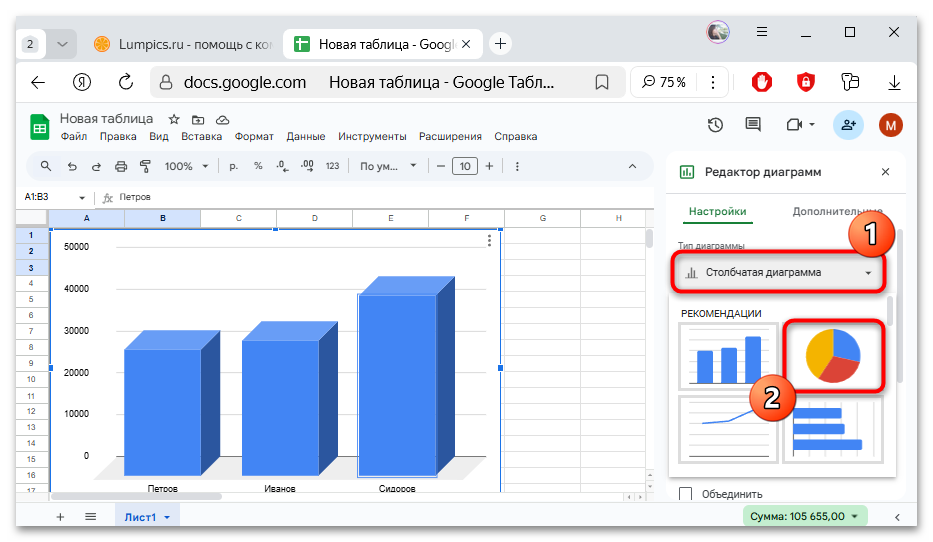Image resolution: width=933 pixels, height=542 pixels.
Task: Star the Новая таблица document
Action: pos(174,119)
